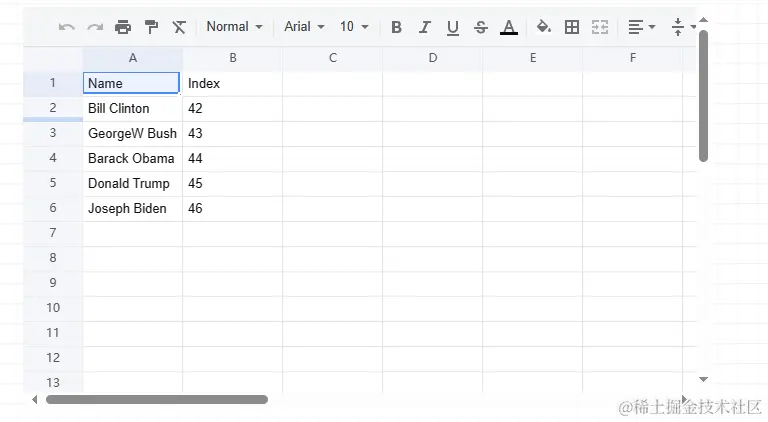Click the scroll up arrow
The height and width of the screenshot is (422, 768).
pyautogui.click(x=703, y=20)
